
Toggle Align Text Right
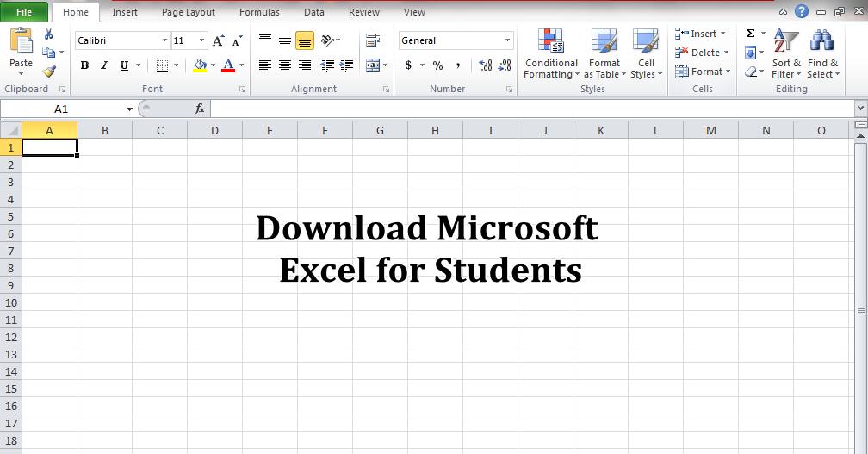305,65
